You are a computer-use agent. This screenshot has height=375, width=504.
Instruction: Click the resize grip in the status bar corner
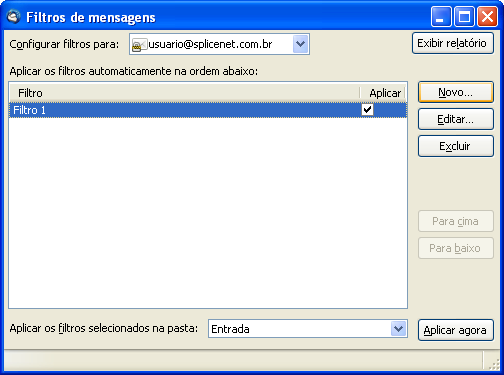point(493,365)
